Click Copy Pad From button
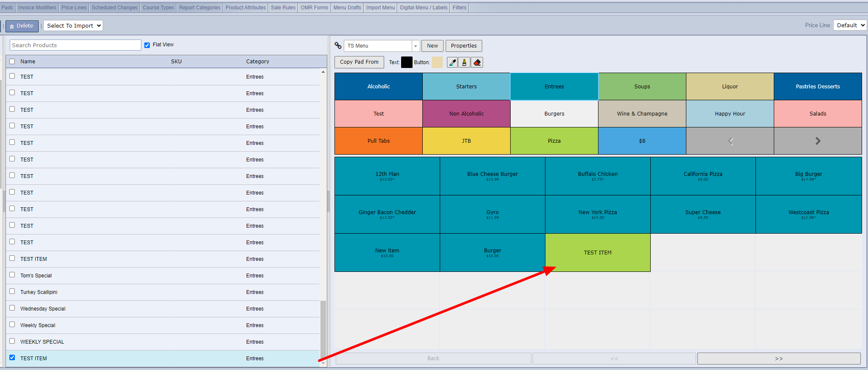Viewport: 868px width, 370px height. pyautogui.click(x=359, y=62)
